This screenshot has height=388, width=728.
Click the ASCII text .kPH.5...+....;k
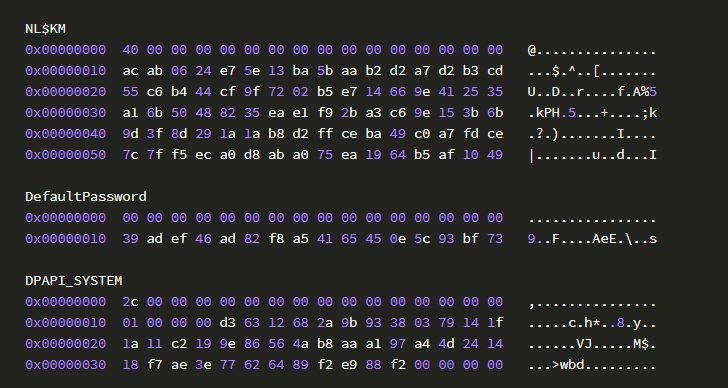pyautogui.click(x=592, y=113)
